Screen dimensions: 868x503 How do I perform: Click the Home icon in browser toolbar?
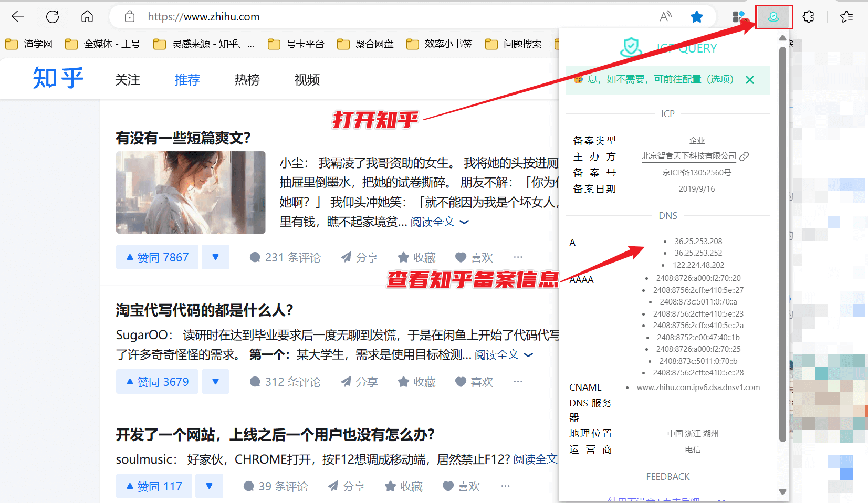[87, 16]
